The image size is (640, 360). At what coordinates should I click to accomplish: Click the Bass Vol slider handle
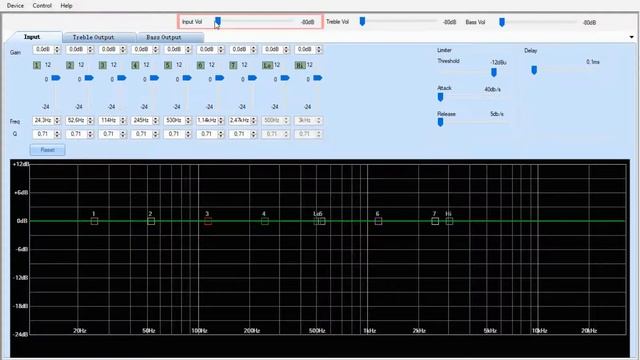click(x=502, y=22)
